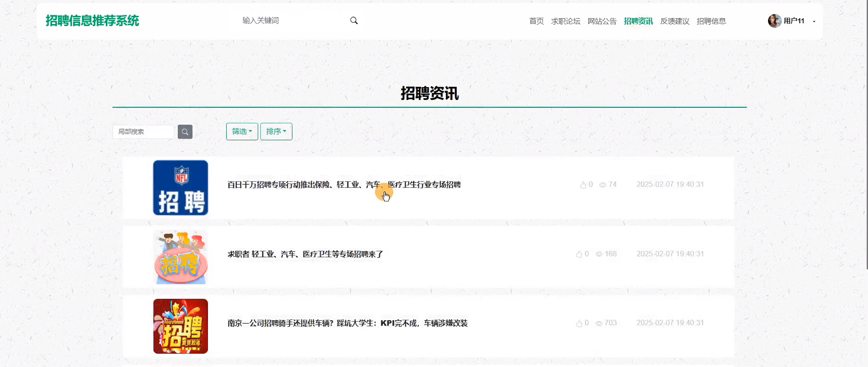868x367 pixels.
Task: Click the eye icon beside 703 views
Action: tap(599, 323)
